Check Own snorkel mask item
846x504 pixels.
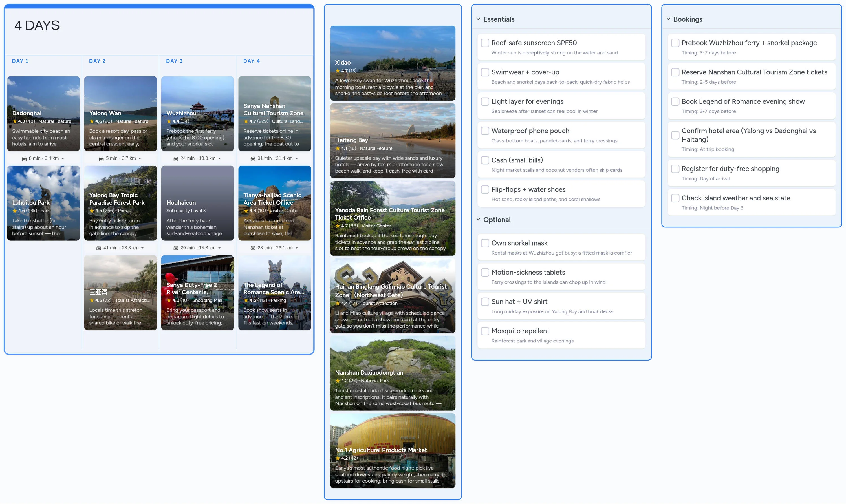point(485,243)
